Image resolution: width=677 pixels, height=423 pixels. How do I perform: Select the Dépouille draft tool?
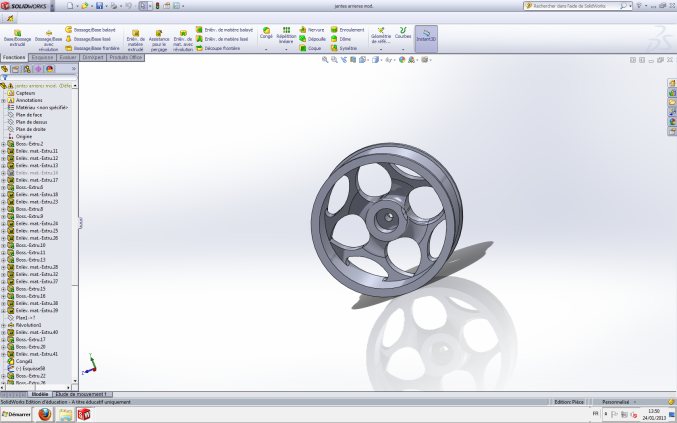pyautogui.click(x=312, y=39)
